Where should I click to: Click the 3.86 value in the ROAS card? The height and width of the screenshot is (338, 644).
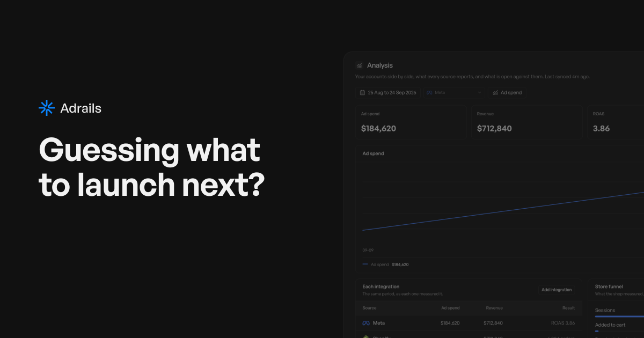pos(601,129)
